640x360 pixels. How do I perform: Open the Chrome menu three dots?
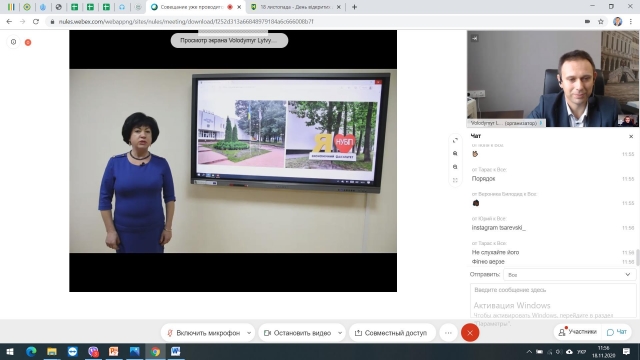click(x=631, y=21)
